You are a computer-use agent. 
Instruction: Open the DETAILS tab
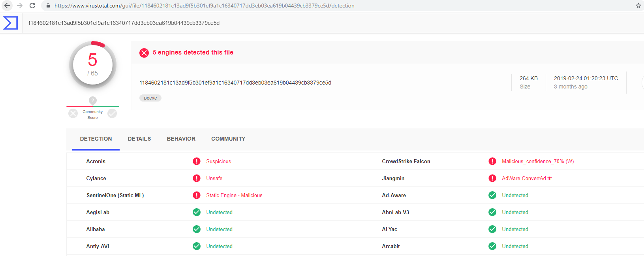pos(139,139)
